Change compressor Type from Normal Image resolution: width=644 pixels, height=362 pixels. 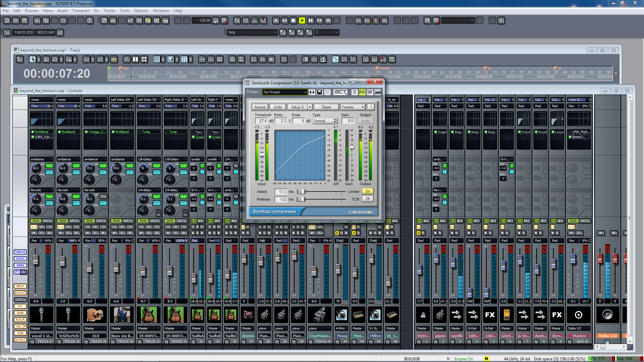(x=325, y=121)
